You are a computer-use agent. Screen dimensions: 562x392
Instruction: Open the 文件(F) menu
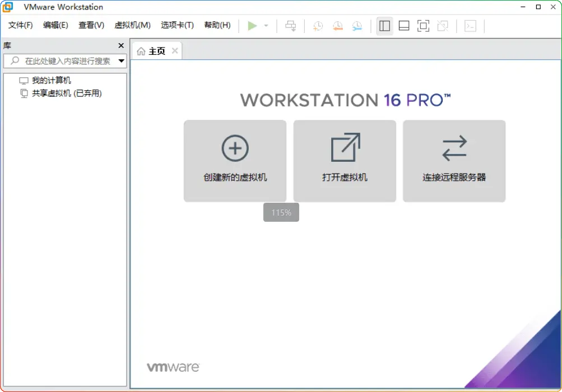click(x=20, y=25)
